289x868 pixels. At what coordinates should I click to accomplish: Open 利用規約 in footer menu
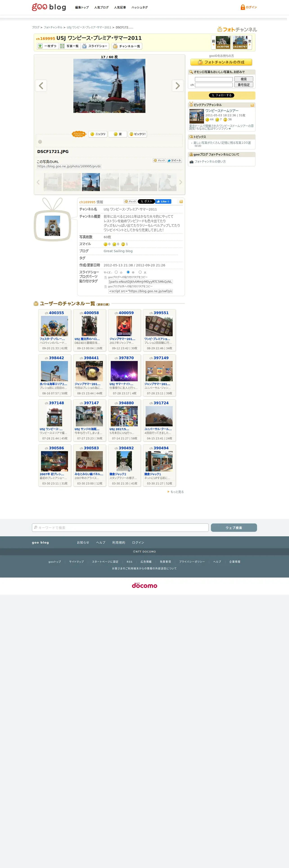click(x=118, y=543)
